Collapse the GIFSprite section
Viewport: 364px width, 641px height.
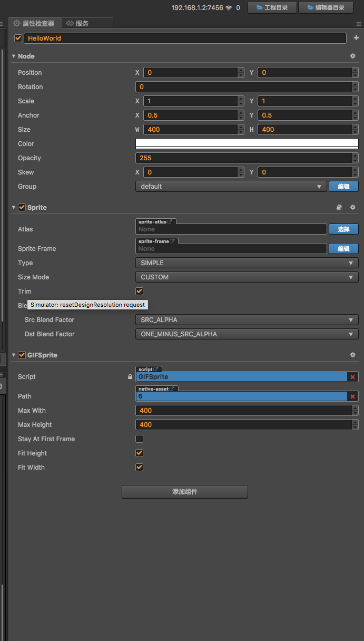(14, 355)
